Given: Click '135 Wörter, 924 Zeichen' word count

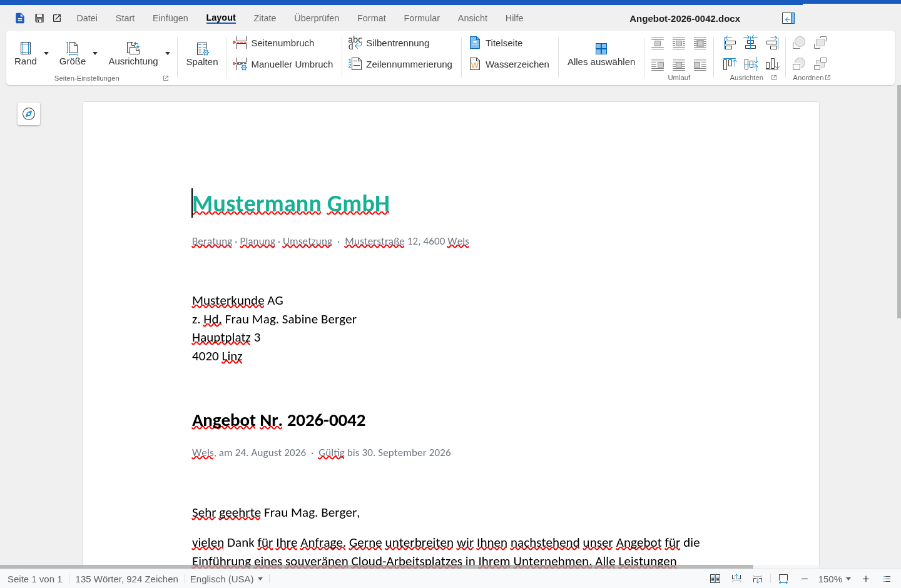Looking at the screenshot, I should [127, 579].
